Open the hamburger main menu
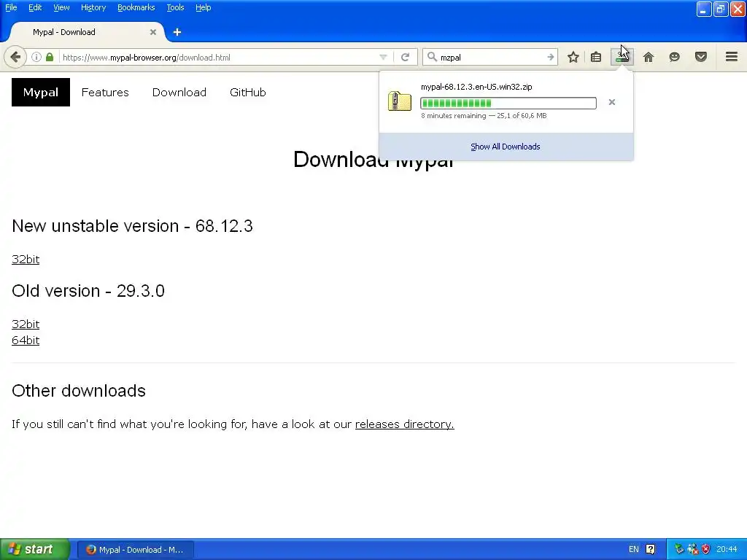The height and width of the screenshot is (560, 747). (732, 57)
